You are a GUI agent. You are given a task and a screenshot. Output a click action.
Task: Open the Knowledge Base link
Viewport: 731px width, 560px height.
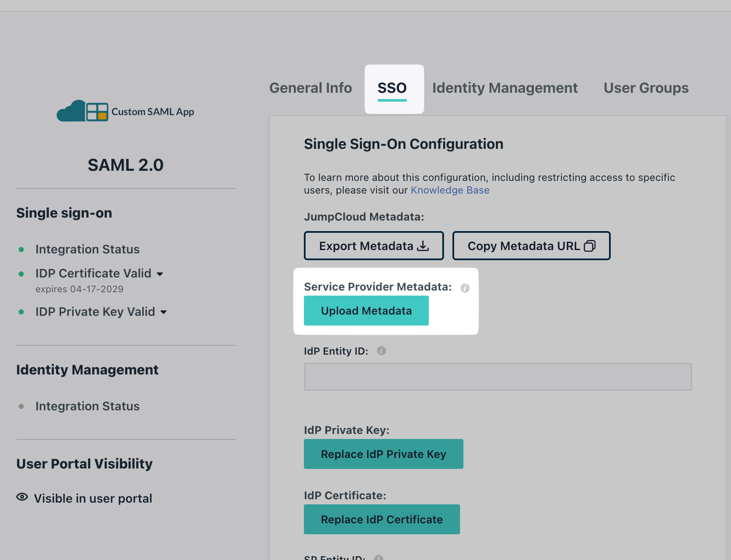click(450, 190)
